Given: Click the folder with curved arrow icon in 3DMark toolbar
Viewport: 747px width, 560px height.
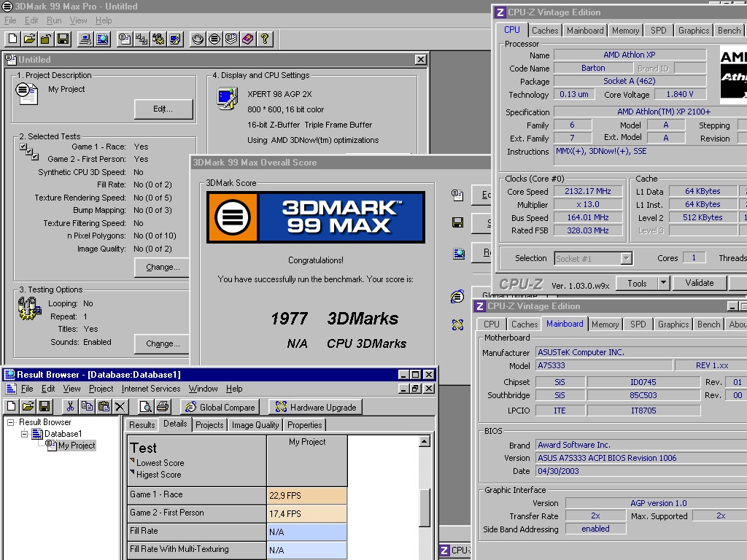Looking at the screenshot, I should click(x=46, y=39).
